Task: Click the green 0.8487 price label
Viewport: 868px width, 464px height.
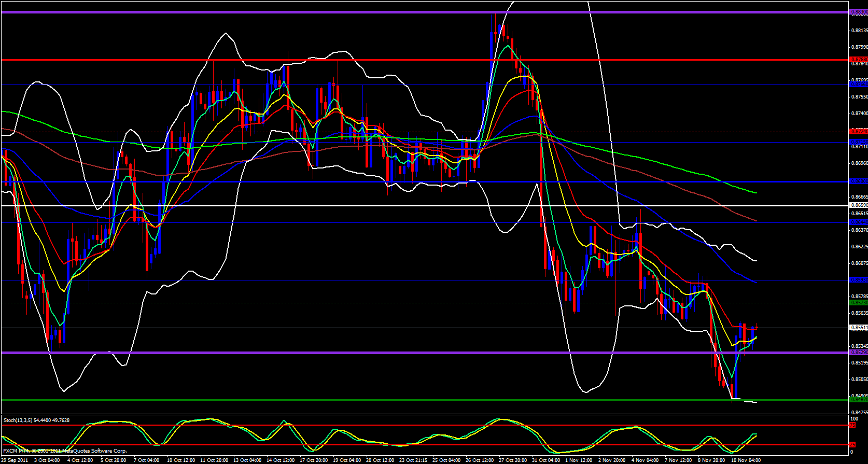Action: 858,399
